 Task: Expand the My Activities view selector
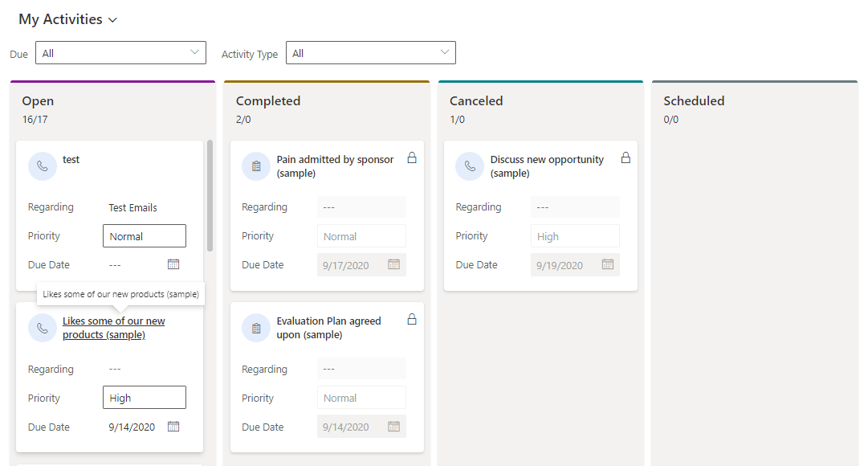click(x=68, y=19)
